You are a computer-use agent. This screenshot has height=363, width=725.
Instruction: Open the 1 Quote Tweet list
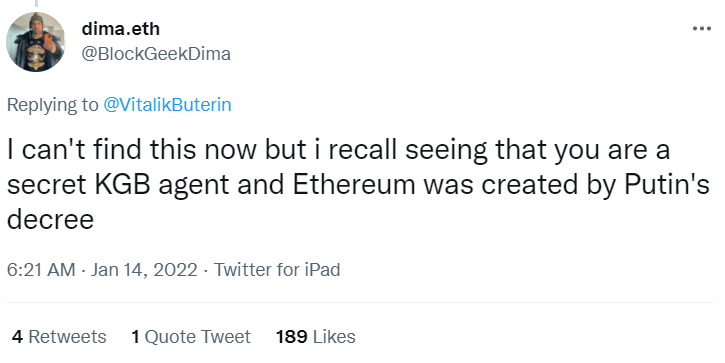[x=191, y=337]
